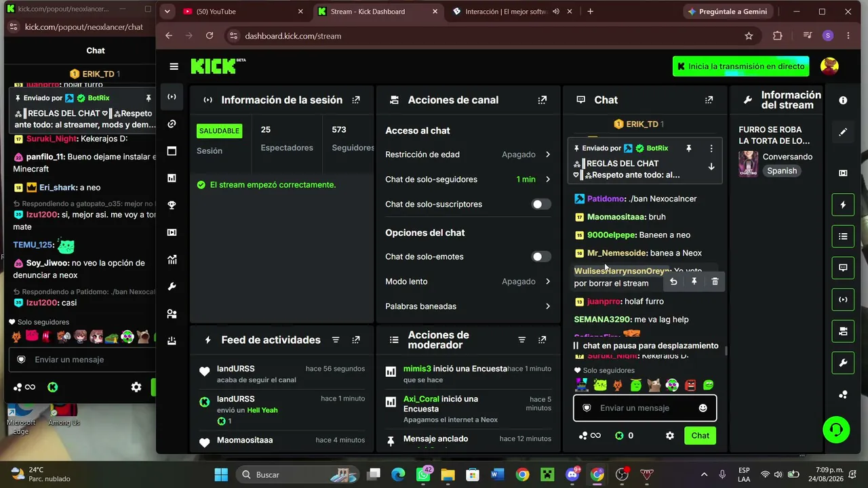The width and height of the screenshot is (868, 488).
Task: Open chat settings gear in dashboard chat
Action: click(x=670, y=436)
